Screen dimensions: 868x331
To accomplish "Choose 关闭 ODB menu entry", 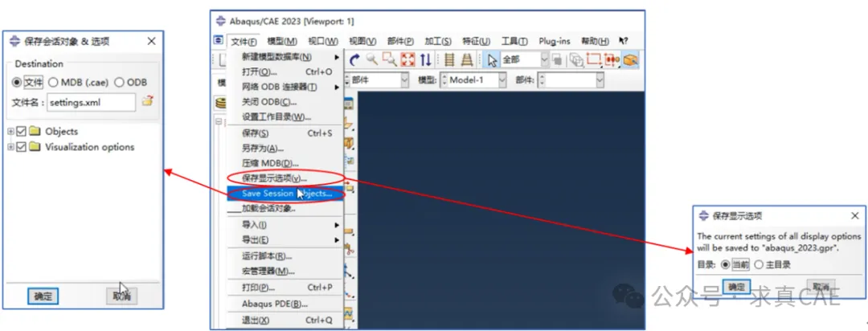I will 285,102.
